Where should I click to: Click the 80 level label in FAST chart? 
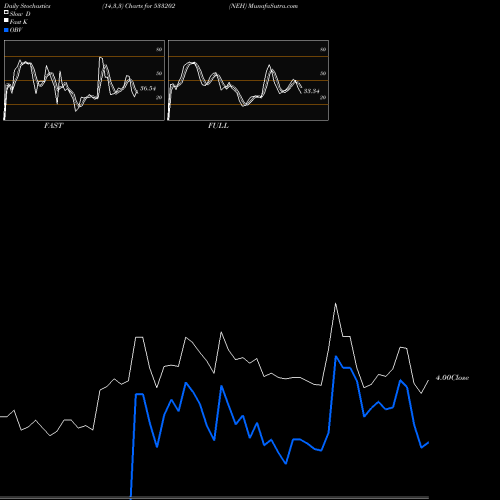coord(159,49)
